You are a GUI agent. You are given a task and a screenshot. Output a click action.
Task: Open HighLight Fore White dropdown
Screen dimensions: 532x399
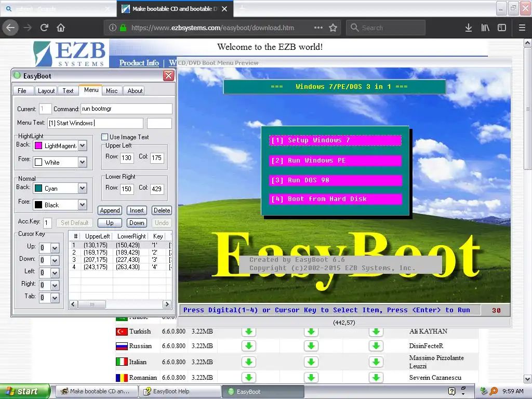coord(82,162)
